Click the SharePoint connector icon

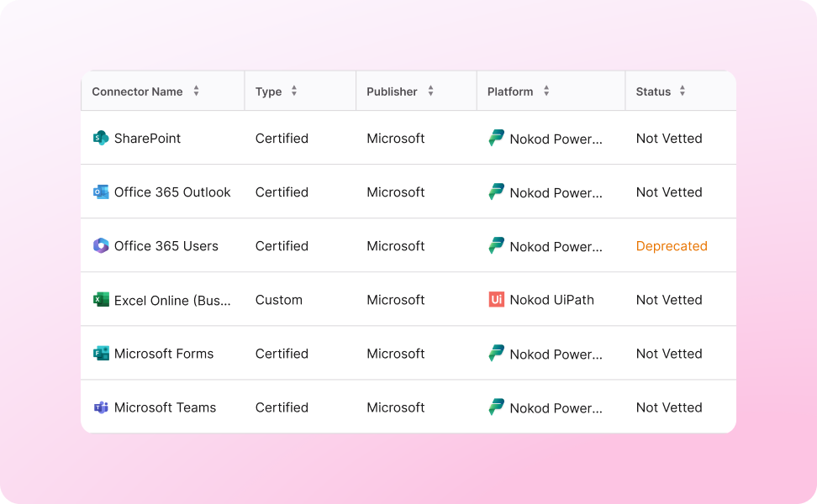point(100,138)
